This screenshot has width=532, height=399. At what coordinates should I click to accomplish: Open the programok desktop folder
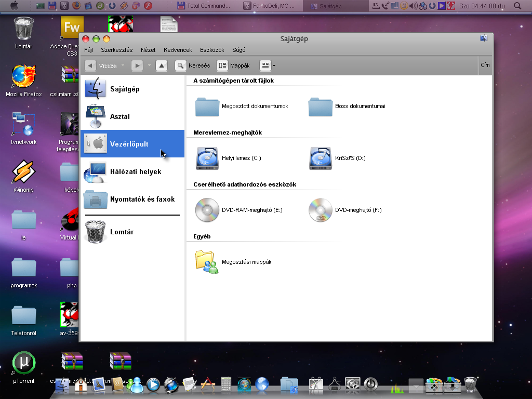[x=24, y=272]
